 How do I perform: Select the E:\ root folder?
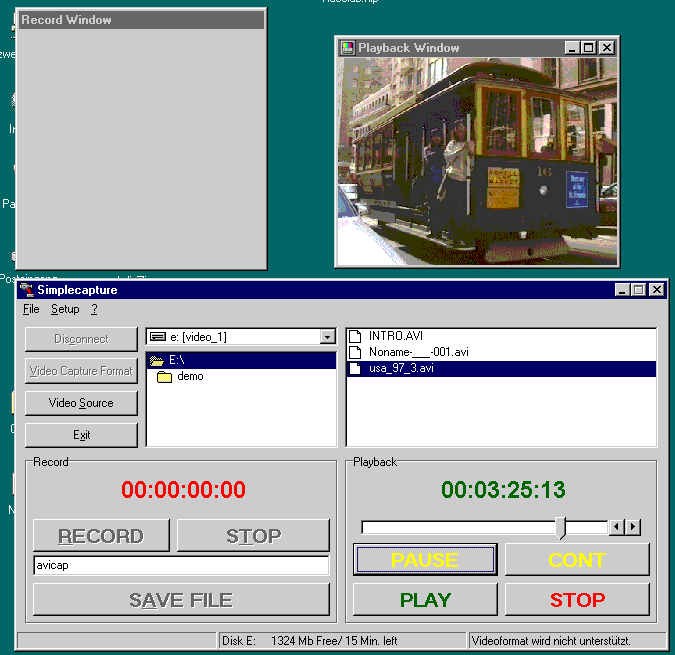(241, 360)
